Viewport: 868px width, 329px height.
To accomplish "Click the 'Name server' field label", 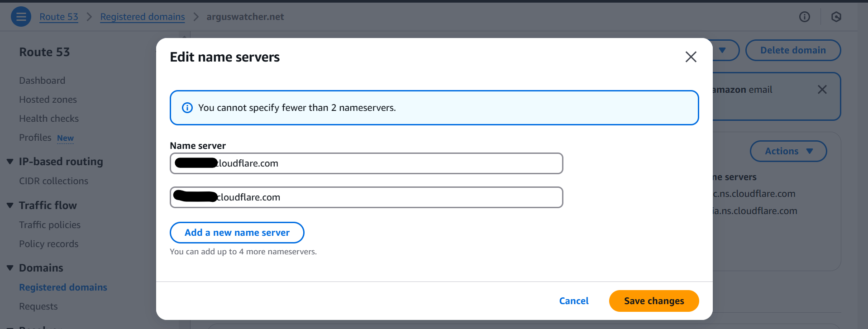I will [x=198, y=146].
